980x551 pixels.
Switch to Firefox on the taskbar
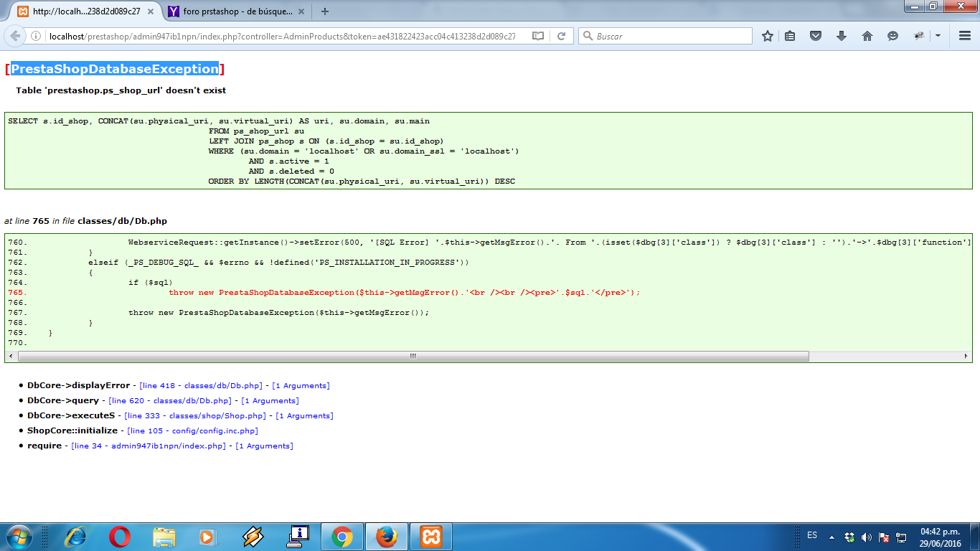click(387, 537)
